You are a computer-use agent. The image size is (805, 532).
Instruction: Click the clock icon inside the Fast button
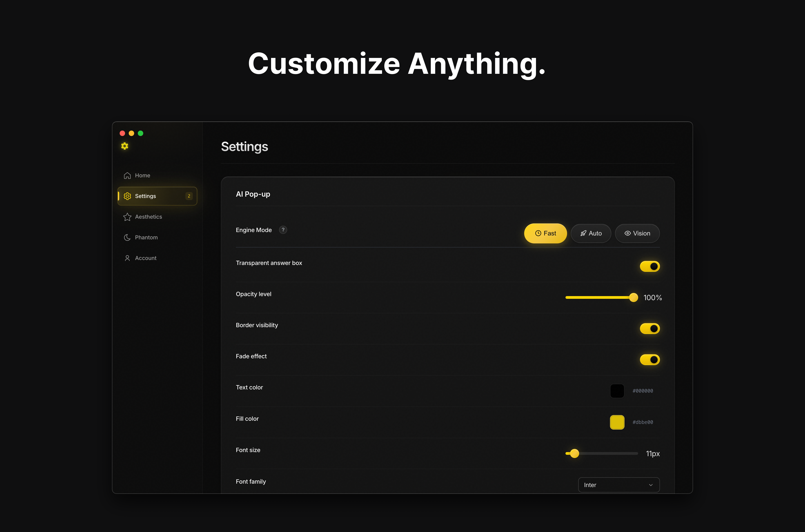538,233
